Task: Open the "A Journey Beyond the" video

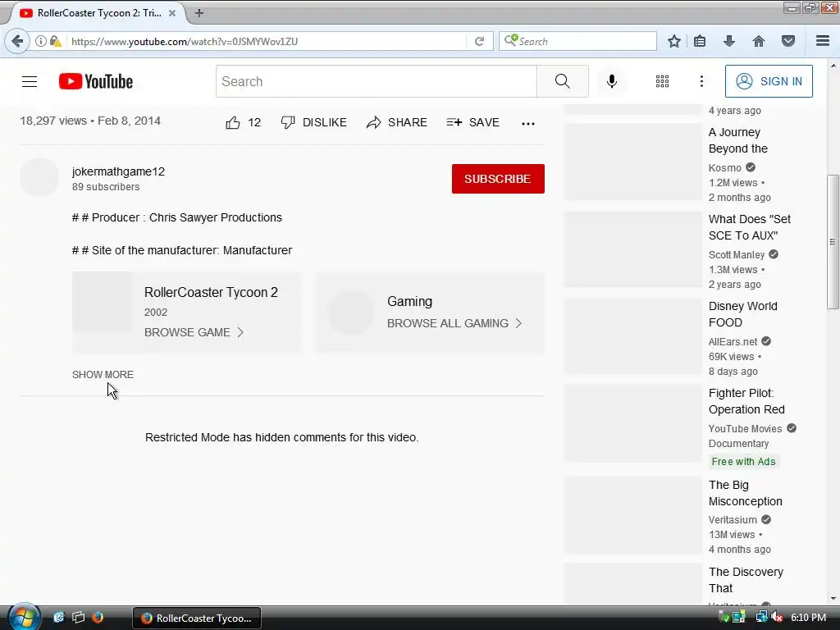Action: pos(737,140)
